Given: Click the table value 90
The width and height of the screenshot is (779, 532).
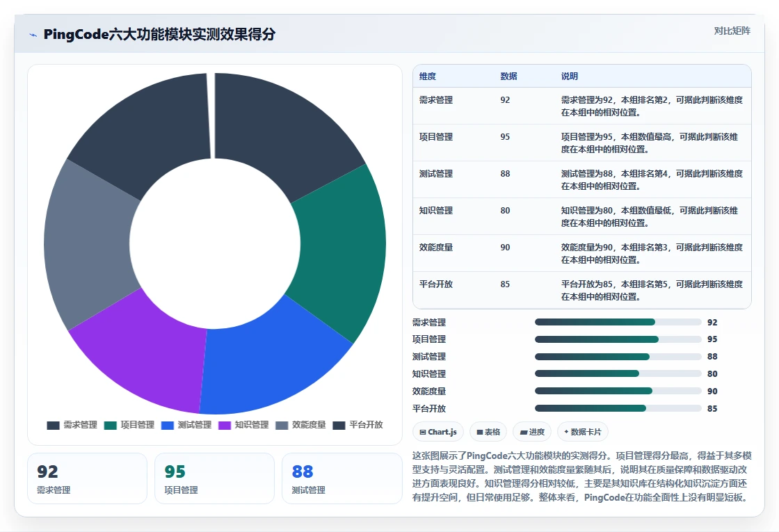Looking at the screenshot, I should pyautogui.click(x=505, y=247).
